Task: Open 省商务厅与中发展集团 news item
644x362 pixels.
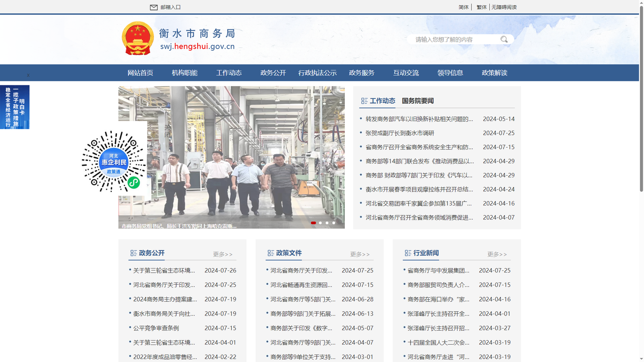Action: coord(439,270)
